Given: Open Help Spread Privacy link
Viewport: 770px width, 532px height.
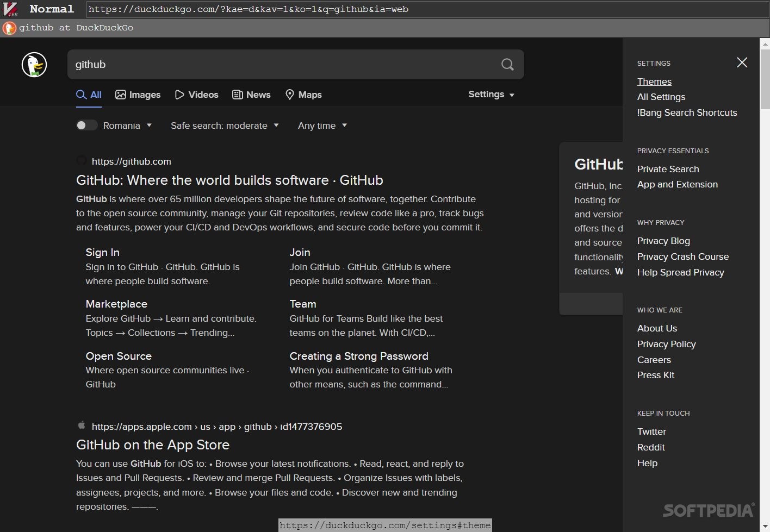Looking at the screenshot, I should pos(681,272).
